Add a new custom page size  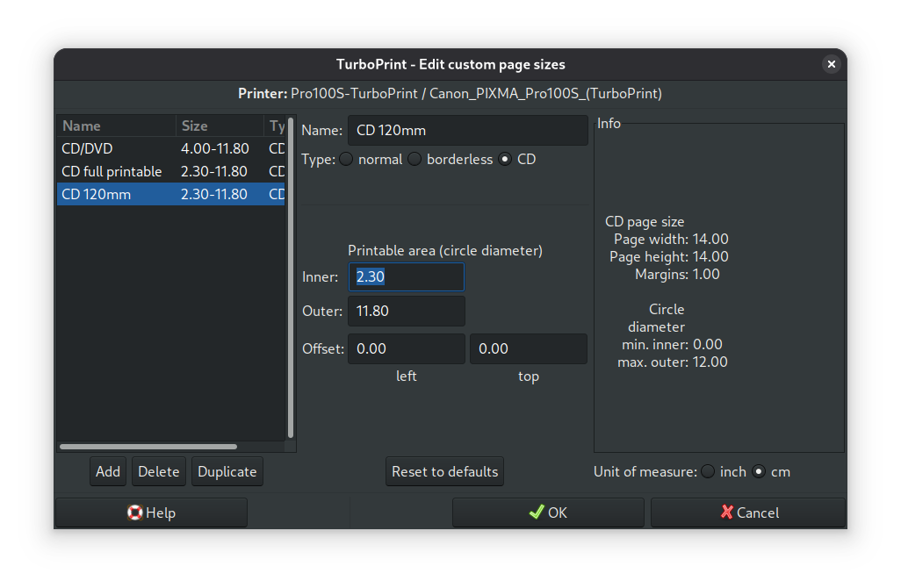[x=108, y=471]
